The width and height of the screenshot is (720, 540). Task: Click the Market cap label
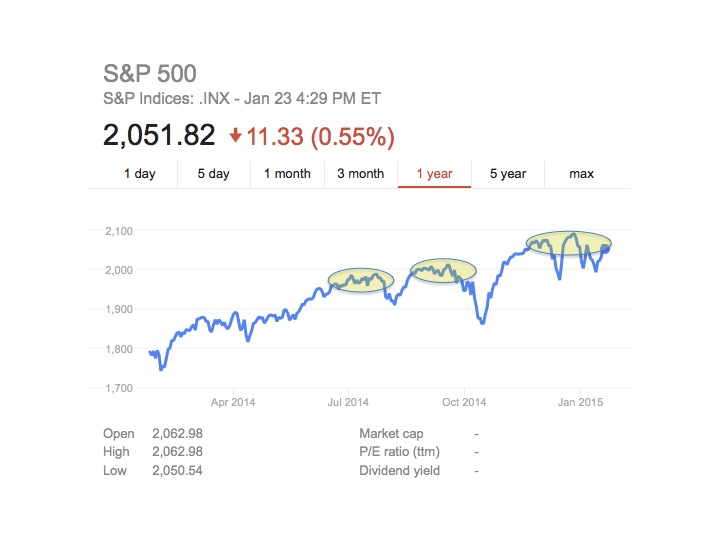(x=391, y=434)
